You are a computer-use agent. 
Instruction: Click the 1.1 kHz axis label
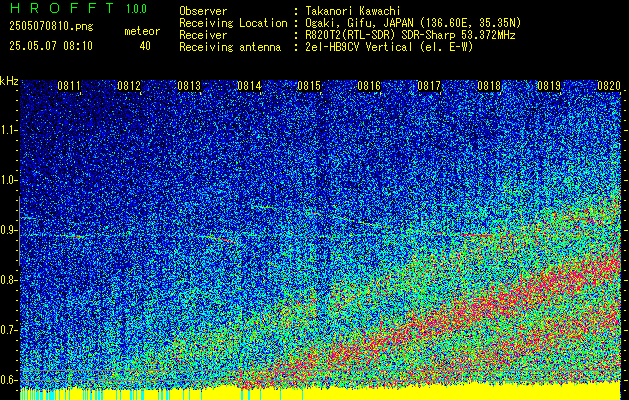pos(8,130)
